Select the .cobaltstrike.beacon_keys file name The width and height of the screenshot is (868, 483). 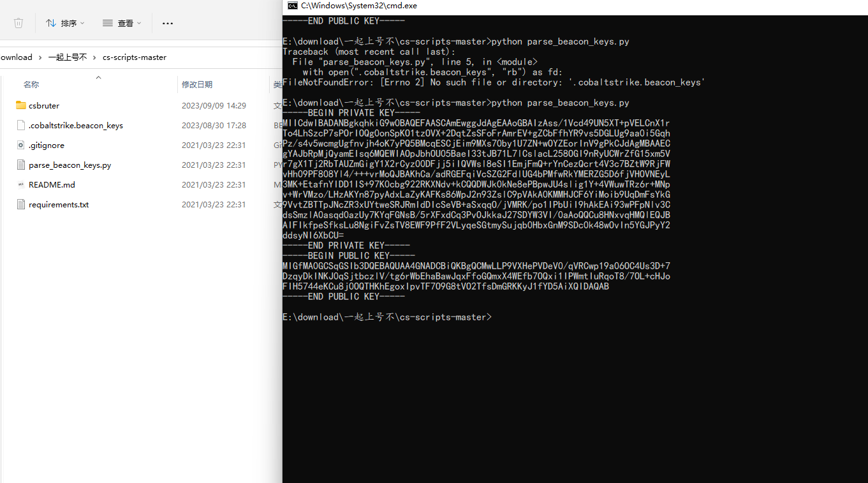[75, 125]
